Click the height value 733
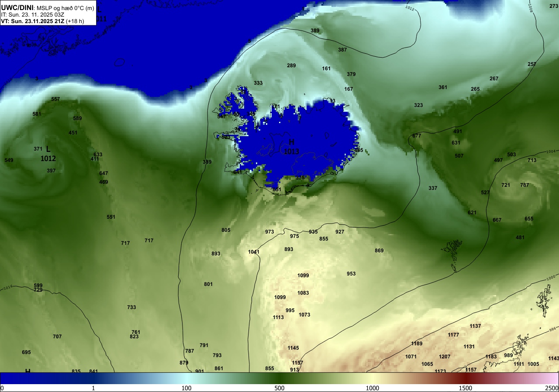The width and height of the screenshot is (559, 392). 131,307
